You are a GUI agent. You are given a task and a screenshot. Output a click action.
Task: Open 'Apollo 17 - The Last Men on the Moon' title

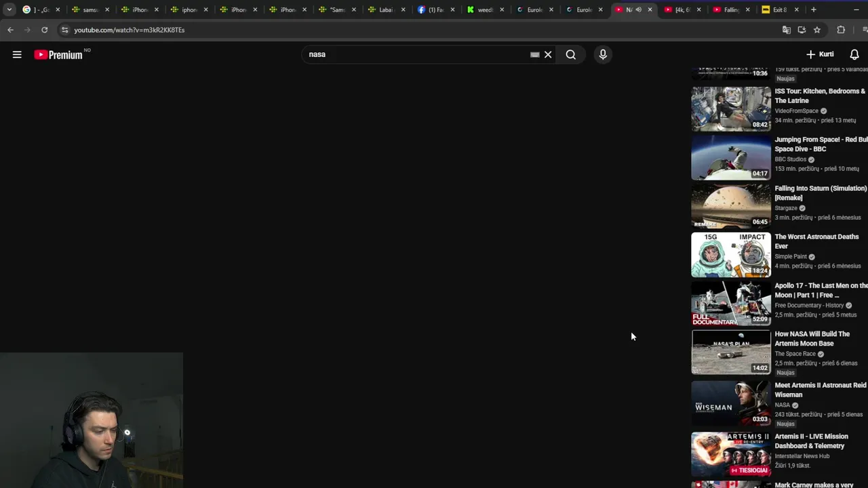821,290
